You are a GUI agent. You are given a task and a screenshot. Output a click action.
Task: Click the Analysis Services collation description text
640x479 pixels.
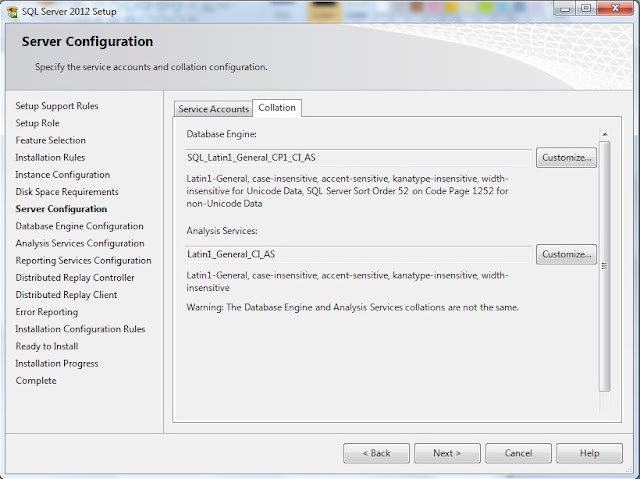click(347, 282)
